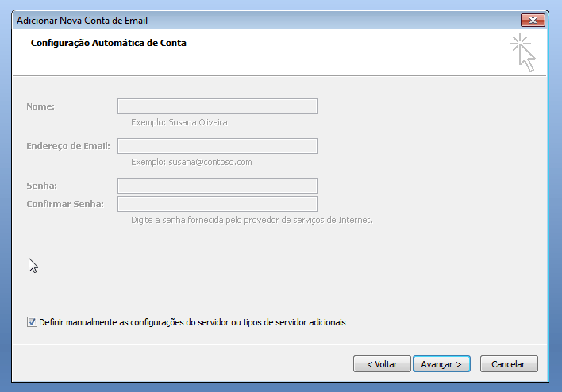Click the 'Confirmar Senha:' label
This screenshot has width=562, height=392.
coord(65,204)
